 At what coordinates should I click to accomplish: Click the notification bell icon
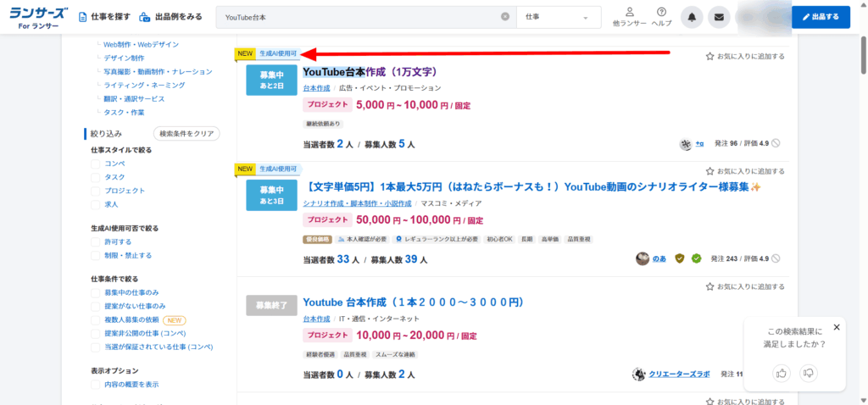(x=693, y=17)
